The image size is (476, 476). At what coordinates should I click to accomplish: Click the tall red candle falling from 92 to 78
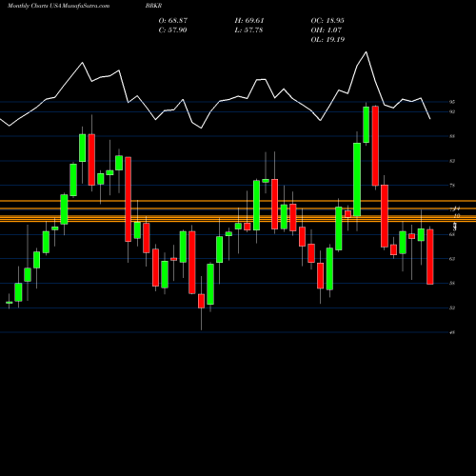pos(375,146)
